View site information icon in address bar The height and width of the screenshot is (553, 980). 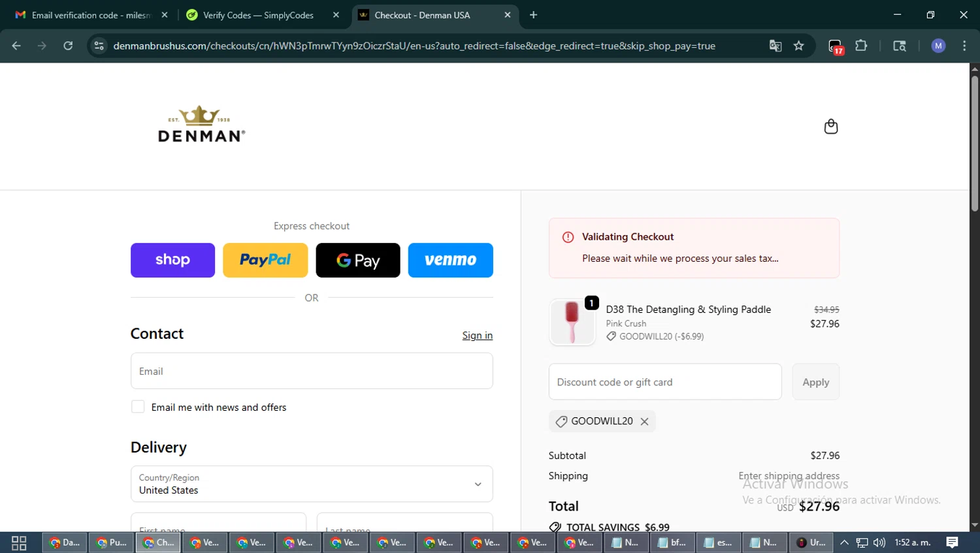click(99, 46)
